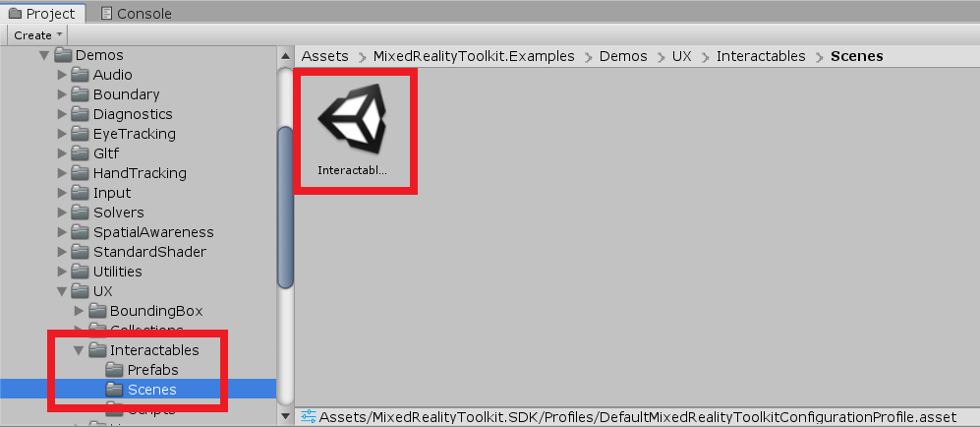This screenshot has width=980, height=427.
Task: Click the asset profile icon in status bar
Action: [308, 417]
